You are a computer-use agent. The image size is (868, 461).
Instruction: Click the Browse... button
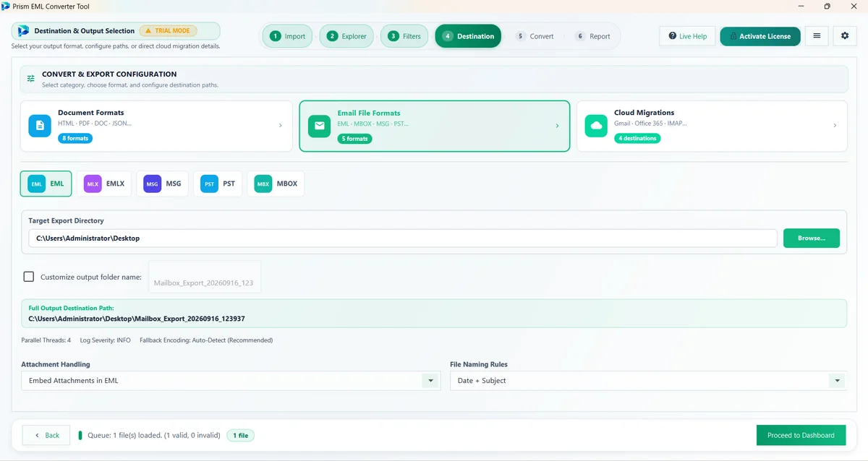pyautogui.click(x=812, y=238)
